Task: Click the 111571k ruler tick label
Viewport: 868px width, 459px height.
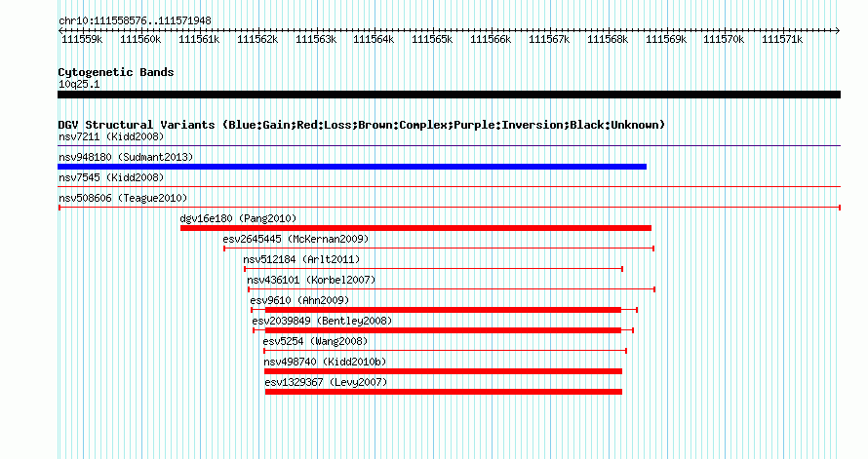Action: click(x=782, y=39)
